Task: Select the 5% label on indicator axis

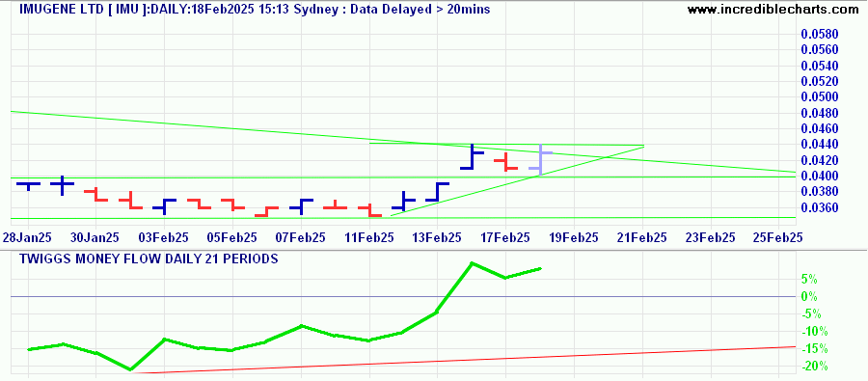Action: (x=809, y=279)
